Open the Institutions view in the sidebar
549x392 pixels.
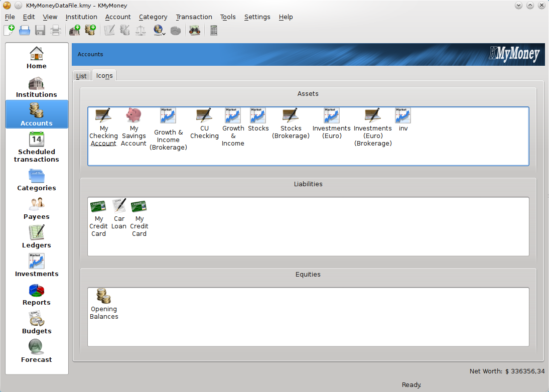click(x=37, y=86)
